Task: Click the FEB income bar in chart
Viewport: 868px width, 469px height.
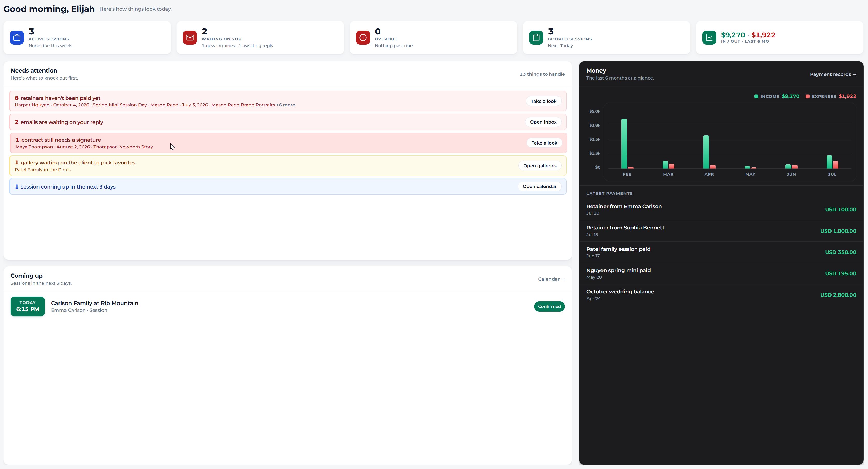Action: click(x=624, y=144)
